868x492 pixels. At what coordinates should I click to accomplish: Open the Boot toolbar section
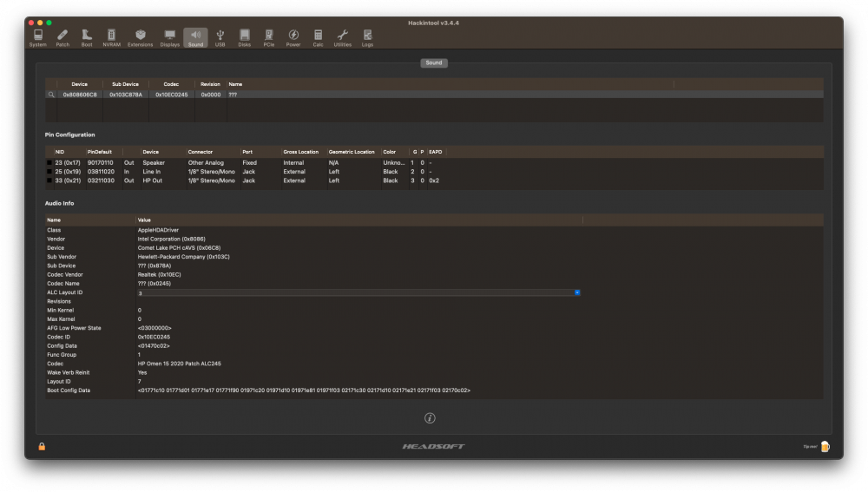[x=87, y=37]
